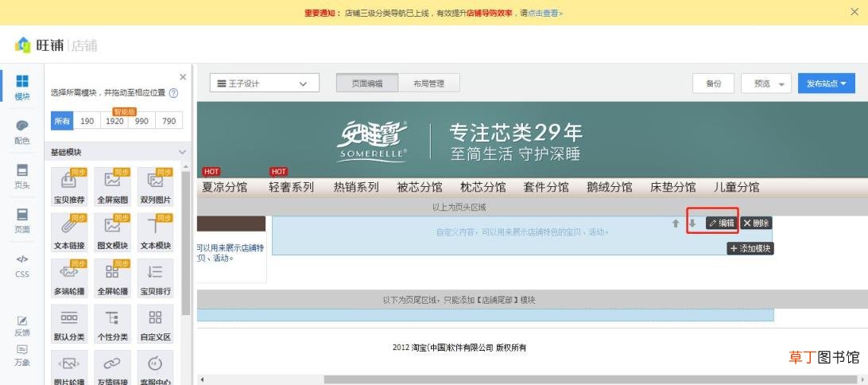Click 删除 to delete the module
Image resolution: width=868 pixels, height=385 pixels.
click(x=756, y=224)
